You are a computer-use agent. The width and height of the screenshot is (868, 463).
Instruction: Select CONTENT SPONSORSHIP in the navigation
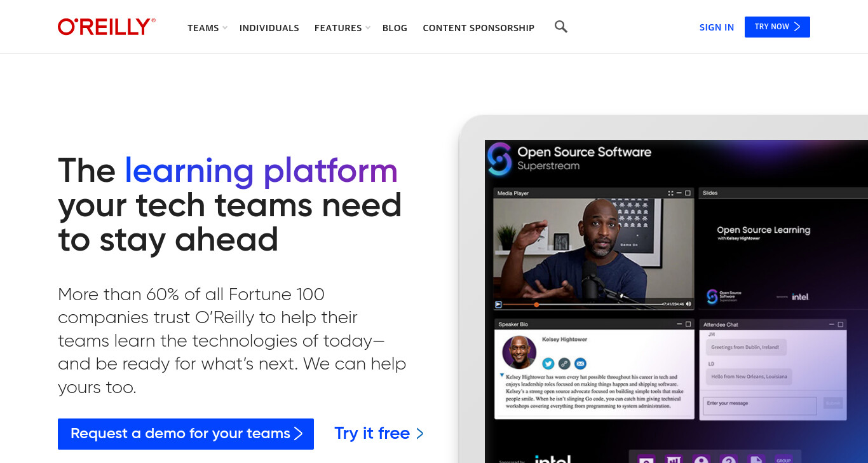478,28
